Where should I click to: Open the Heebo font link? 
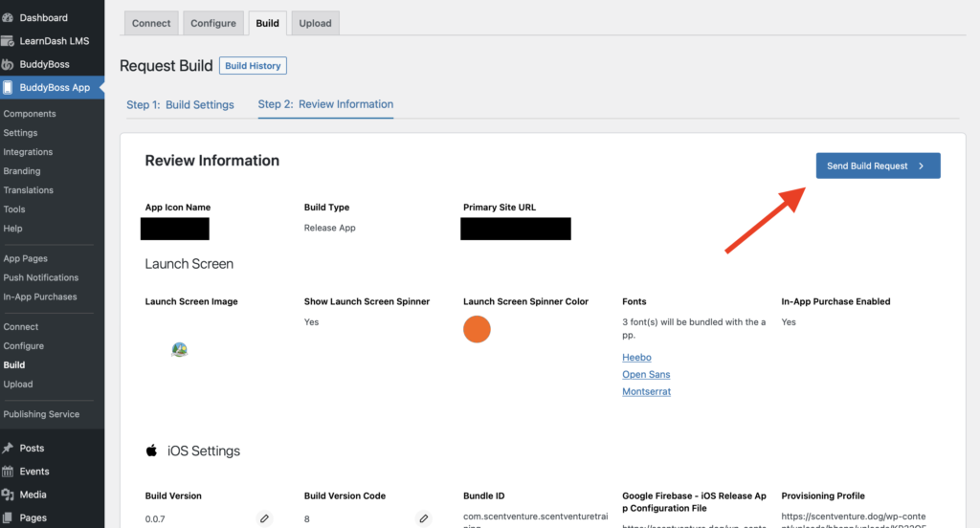click(x=636, y=357)
